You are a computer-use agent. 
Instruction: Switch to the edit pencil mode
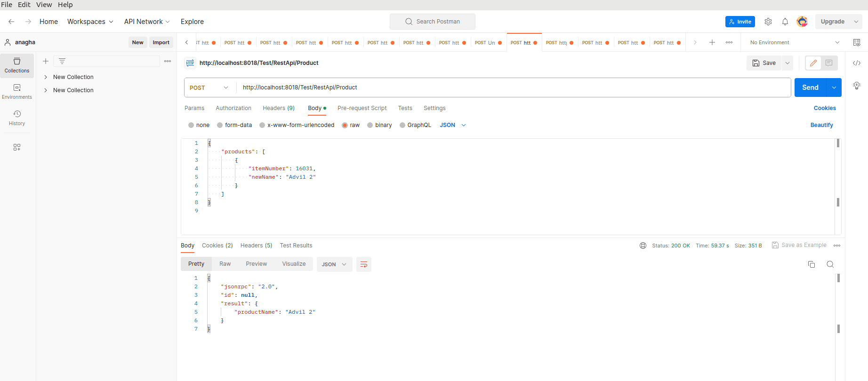click(x=813, y=63)
